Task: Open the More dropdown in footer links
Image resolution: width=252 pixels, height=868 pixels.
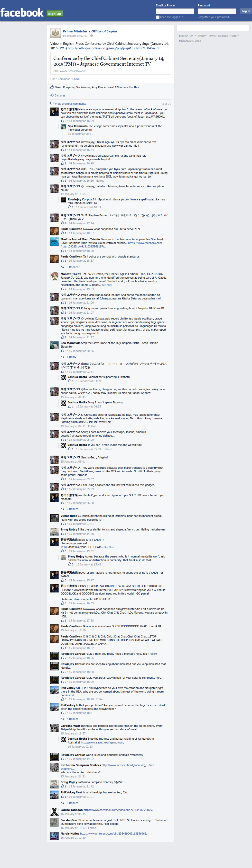Action: click(234, 36)
